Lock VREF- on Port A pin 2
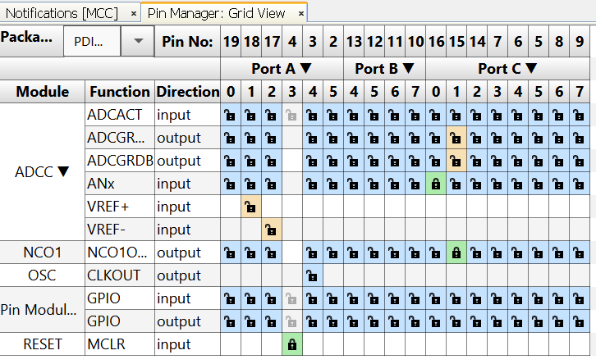The image size is (596, 364). (x=271, y=230)
